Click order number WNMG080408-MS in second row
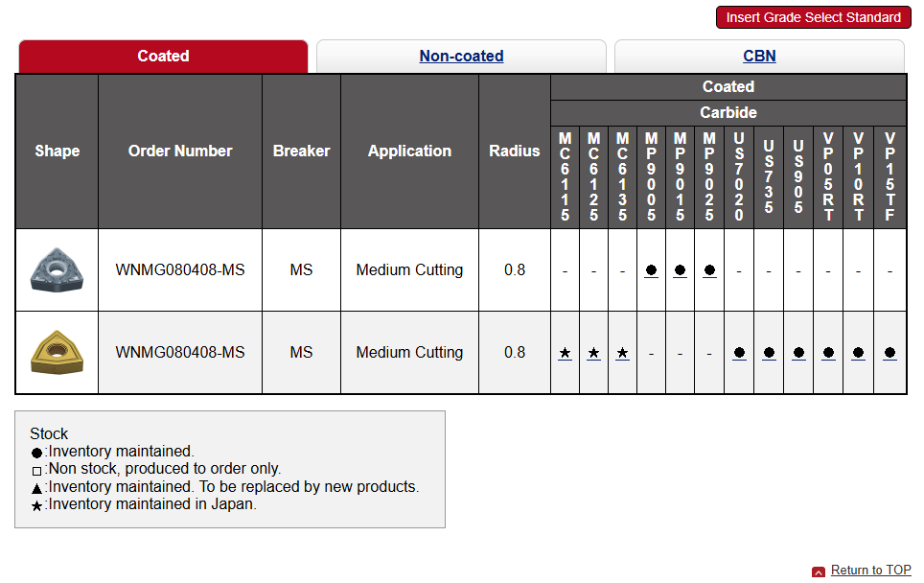This screenshot has height=583, width=924. pos(180,353)
